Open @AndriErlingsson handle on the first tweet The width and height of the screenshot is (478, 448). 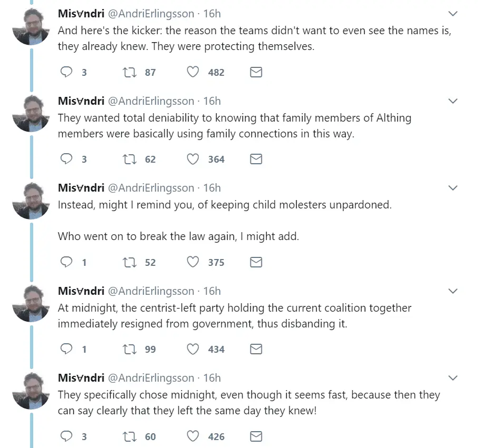151,14
